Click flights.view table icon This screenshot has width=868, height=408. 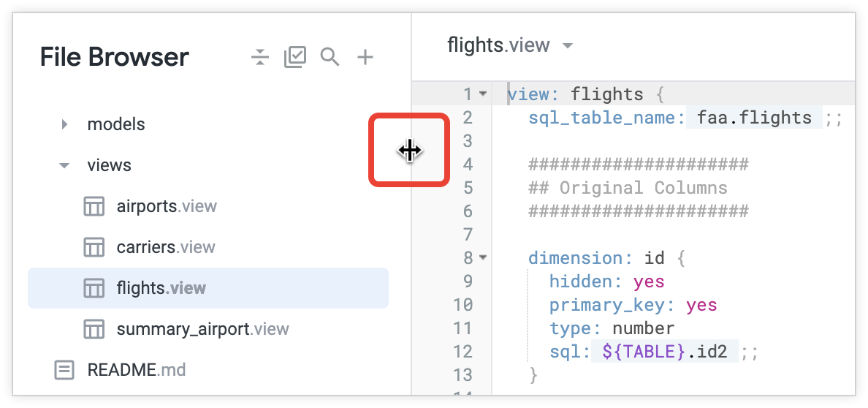[94, 288]
